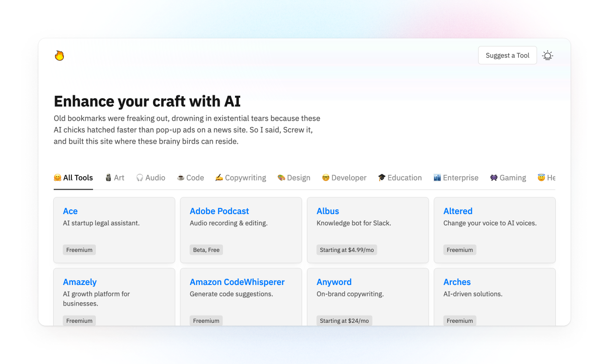Click 'Generate code suggestions.' description

(232, 294)
